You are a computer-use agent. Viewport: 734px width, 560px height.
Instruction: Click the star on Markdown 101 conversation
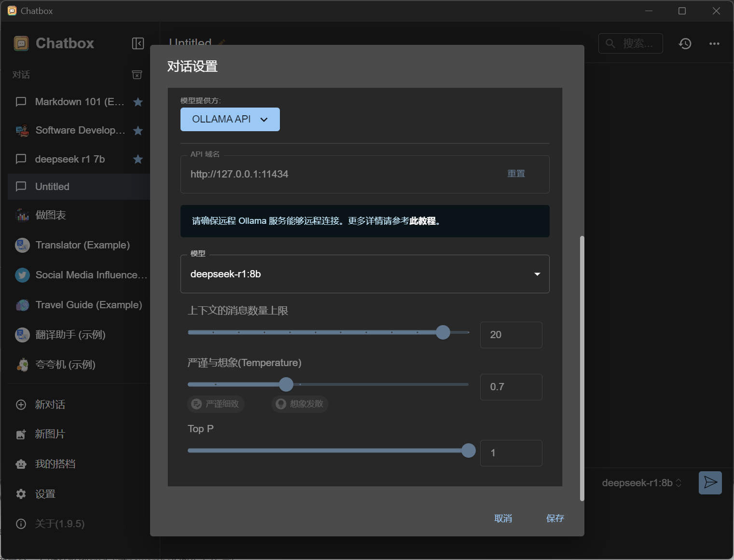pyautogui.click(x=138, y=102)
